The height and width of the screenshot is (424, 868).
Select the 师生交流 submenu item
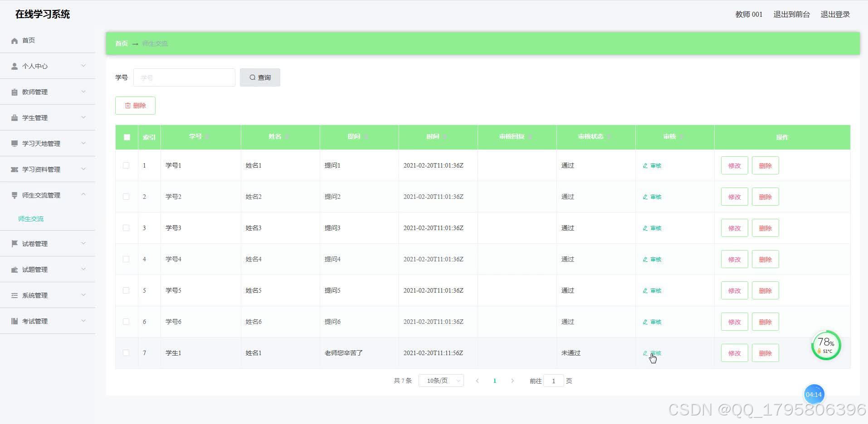[31, 219]
